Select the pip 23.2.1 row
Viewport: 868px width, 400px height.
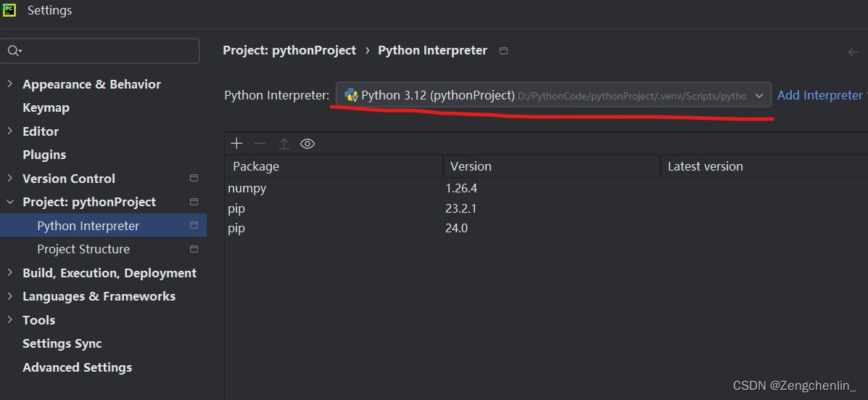click(x=546, y=208)
